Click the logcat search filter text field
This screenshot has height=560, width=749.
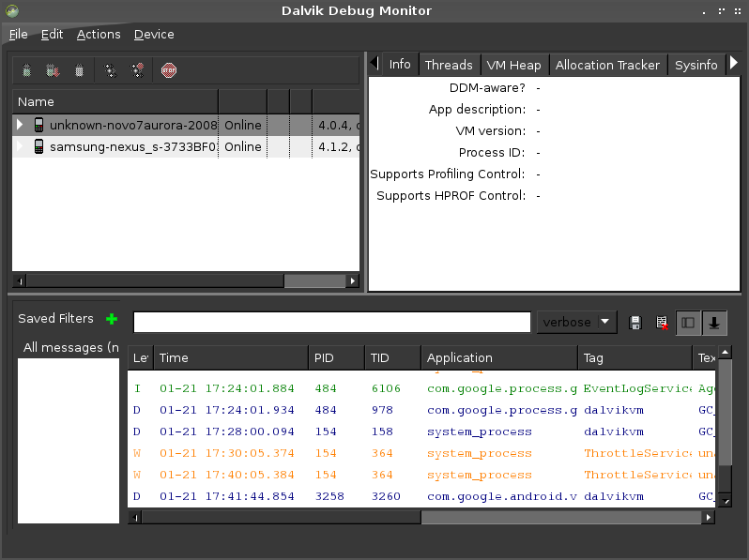click(x=332, y=323)
